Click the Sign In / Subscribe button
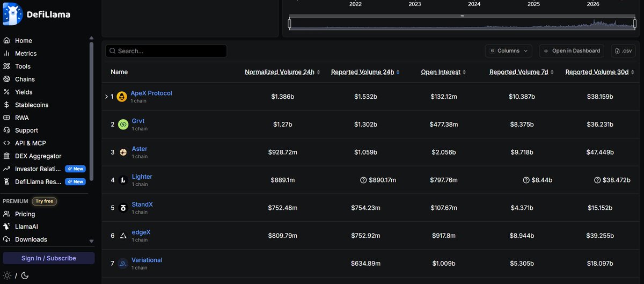The height and width of the screenshot is (284, 644). (49, 258)
